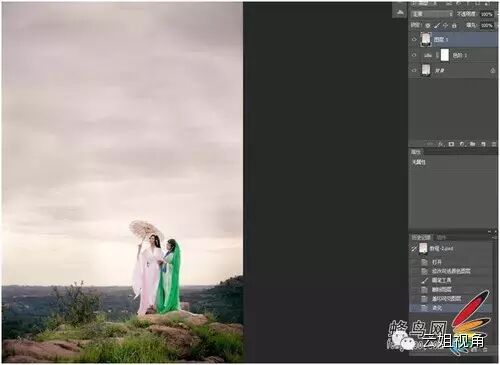Click the levels adjustment icon on 色阶 1

click(x=428, y=55)
